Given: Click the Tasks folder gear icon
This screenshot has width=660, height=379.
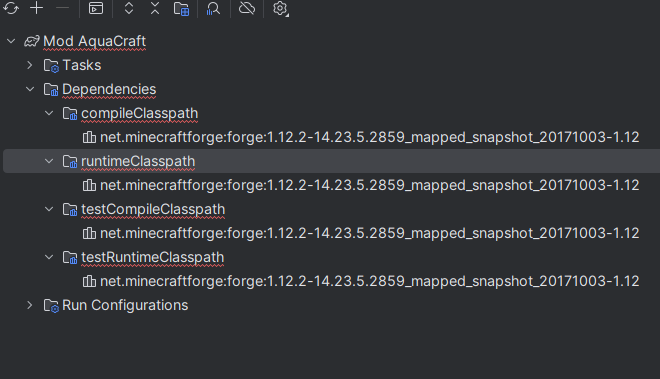Looking at the screenshot, I should (x=51, y=66).
